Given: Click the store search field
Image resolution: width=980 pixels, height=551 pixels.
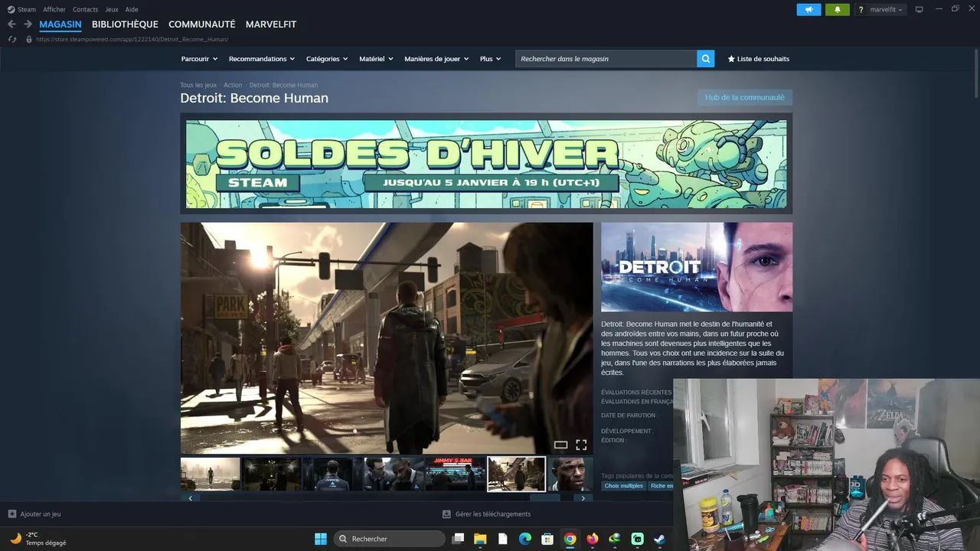Looking at the screenshot, I should pyautogui.click(x=606, y=58).
